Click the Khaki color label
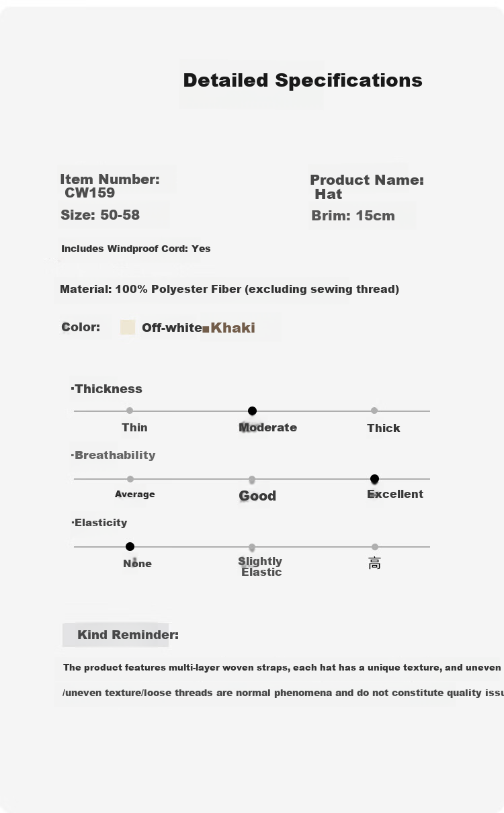This screenshot has height=813, width=504. (x=233, y=328)
